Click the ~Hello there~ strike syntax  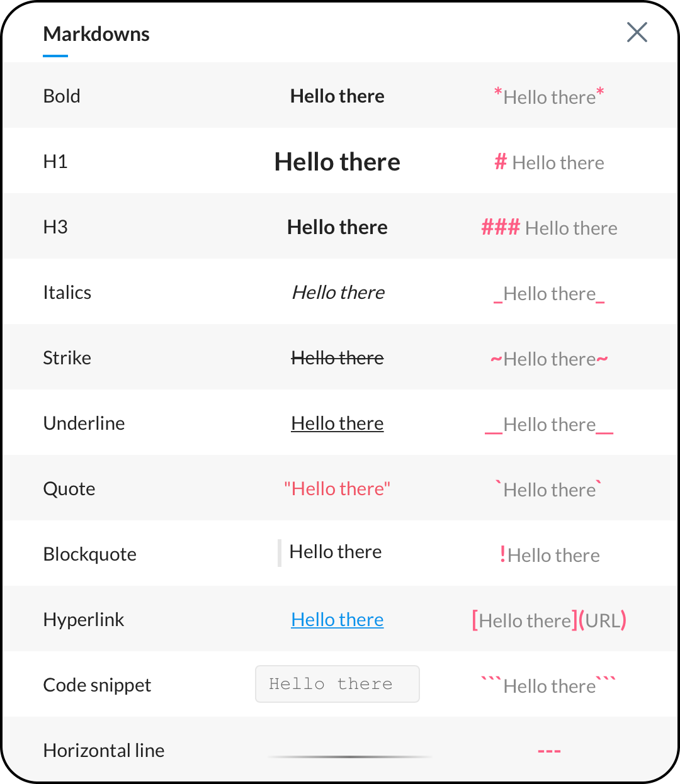549,359
